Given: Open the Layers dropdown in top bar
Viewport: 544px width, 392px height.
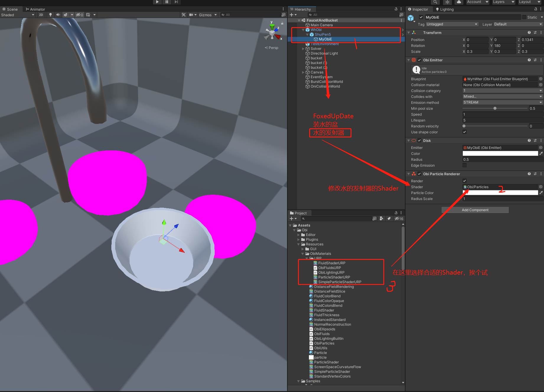Looking at the screenshot, I should coord(504,2).
